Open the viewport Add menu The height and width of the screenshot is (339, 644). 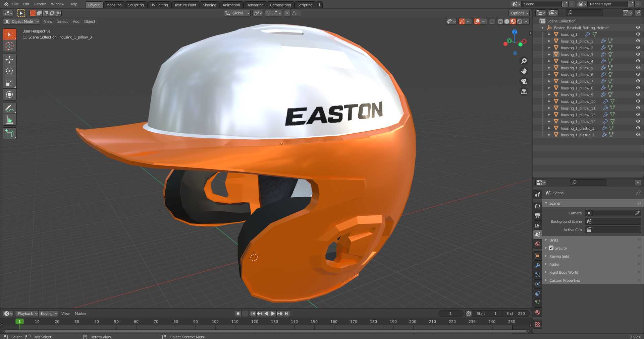coord(76,21)
